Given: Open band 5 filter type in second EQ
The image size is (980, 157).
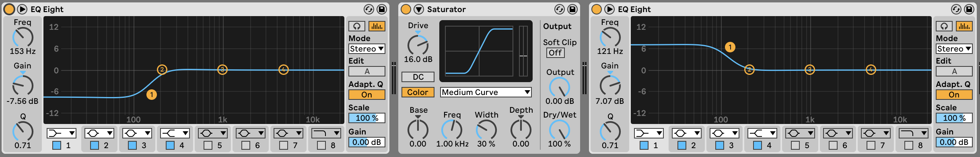Looking at the screenshot, I should [x=800, y=133].
